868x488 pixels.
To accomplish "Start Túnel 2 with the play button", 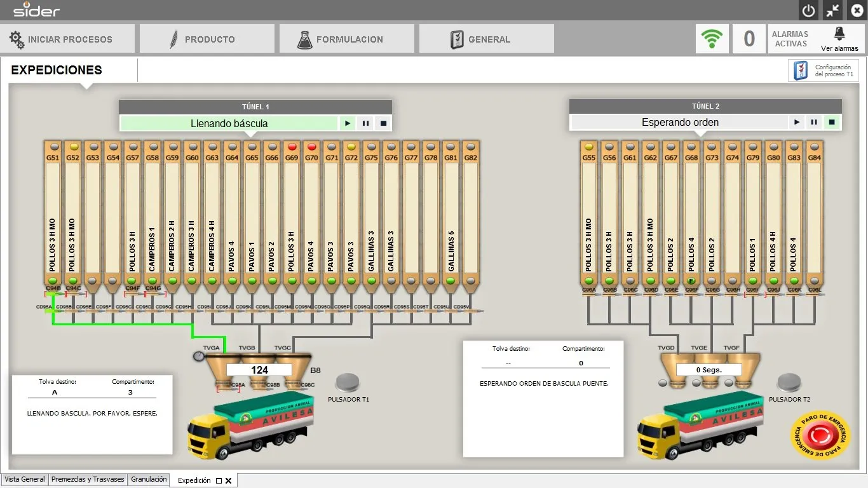I will pos(796,122).
